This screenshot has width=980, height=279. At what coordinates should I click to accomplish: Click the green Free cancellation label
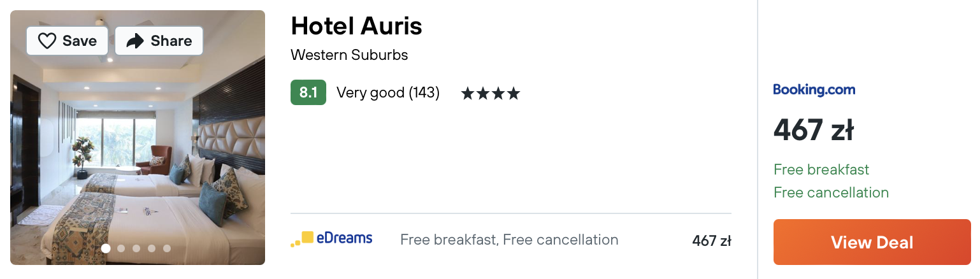pos(831,192)
